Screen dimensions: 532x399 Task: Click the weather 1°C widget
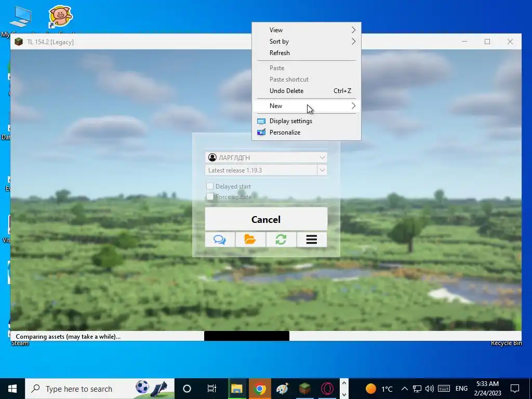379,389
